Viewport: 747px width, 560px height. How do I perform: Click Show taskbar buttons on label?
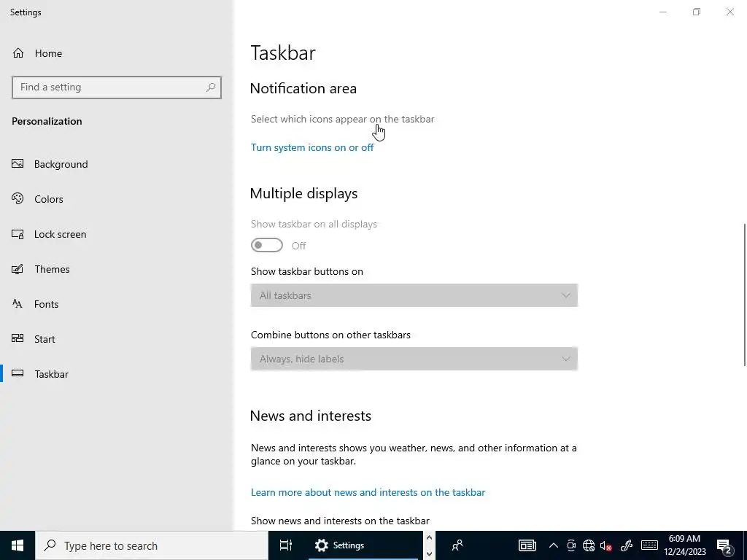[x=307, y=271]
